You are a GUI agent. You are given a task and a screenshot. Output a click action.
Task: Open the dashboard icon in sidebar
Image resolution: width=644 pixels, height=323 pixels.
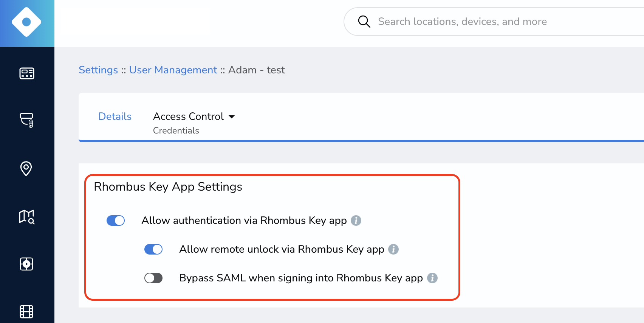26,73
